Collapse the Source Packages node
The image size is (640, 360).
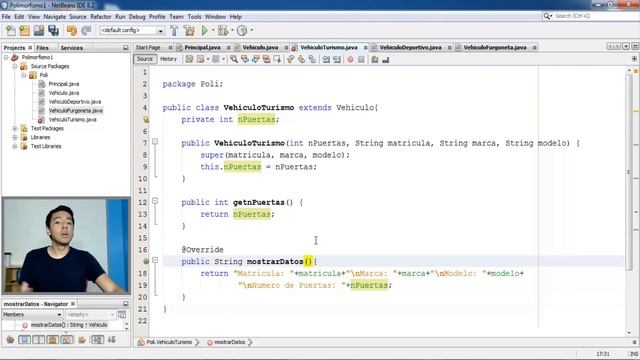point(15,66)
